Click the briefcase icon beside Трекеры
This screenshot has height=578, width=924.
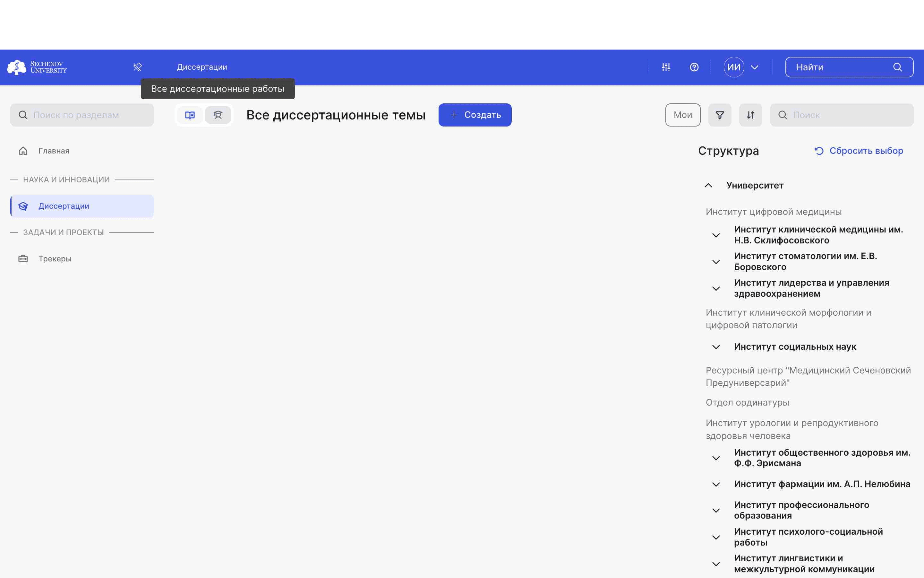pyautogui.click(x=23, y=259)
